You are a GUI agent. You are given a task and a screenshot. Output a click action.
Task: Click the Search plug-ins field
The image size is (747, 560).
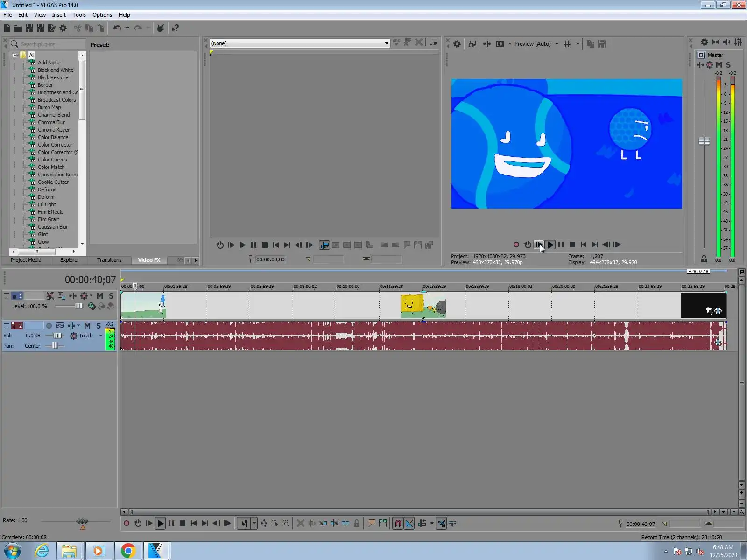coord(48,44)
